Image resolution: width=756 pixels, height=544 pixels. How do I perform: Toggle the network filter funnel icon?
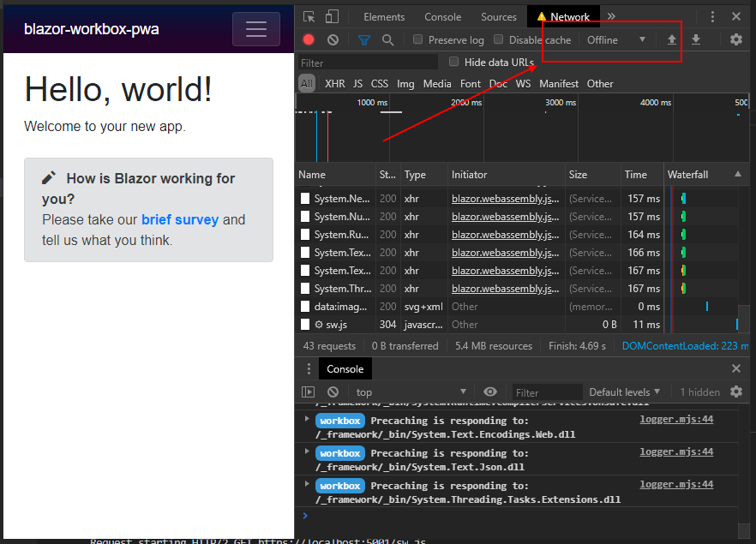tap(364, 40)
